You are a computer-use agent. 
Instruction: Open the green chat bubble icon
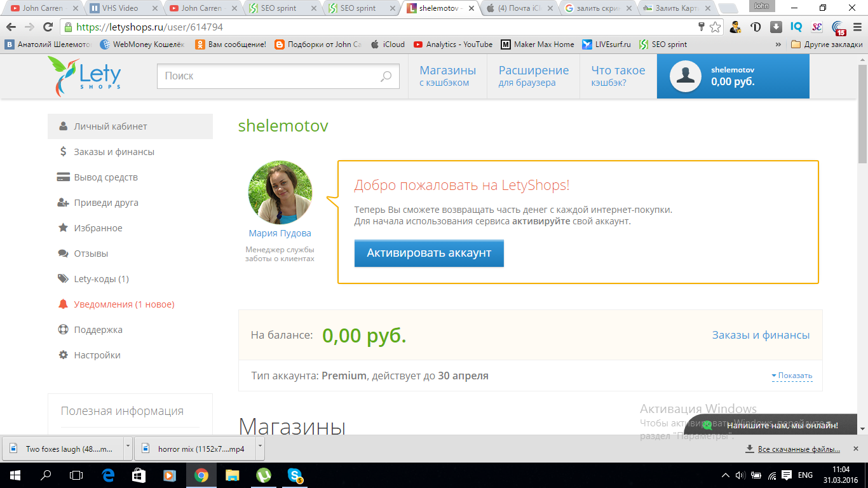point(707,425)
